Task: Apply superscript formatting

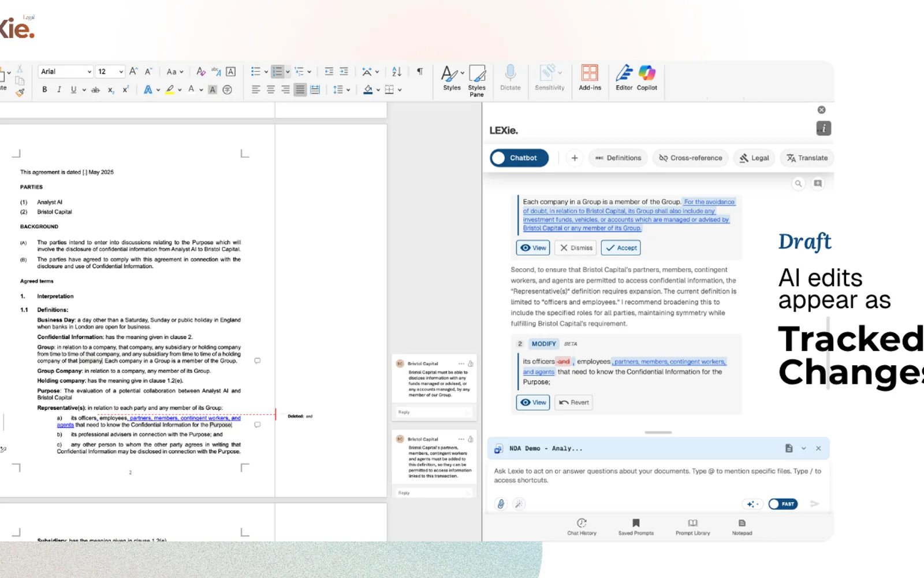Action: 125,90
